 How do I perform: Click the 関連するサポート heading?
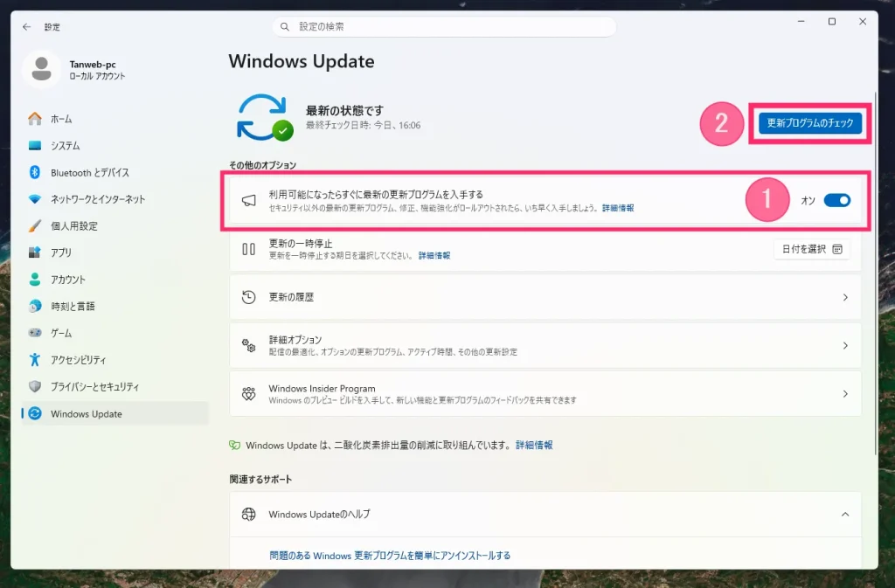pyautogui.click(x=260, y=479)
